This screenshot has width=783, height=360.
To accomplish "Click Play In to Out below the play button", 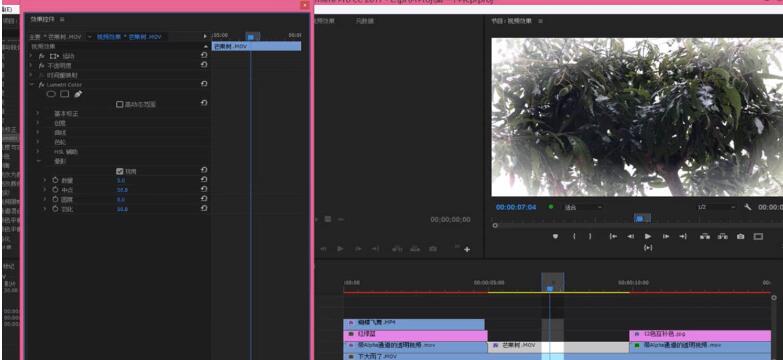I will (x=648, y=248).
